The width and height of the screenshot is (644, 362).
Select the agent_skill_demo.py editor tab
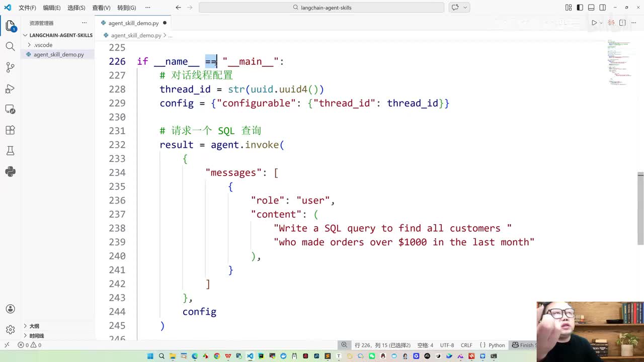[x=133, y=23]
